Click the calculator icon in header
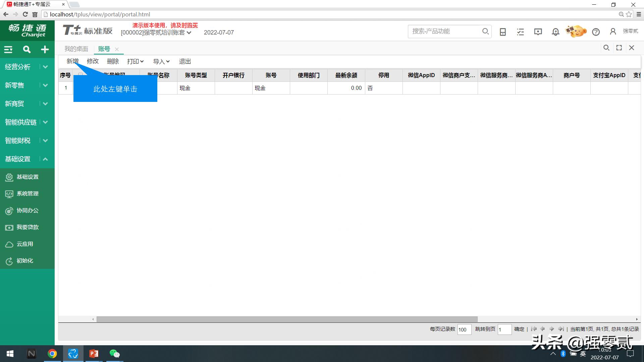The height and width of the screenshot is (362, 644). [x=502, y=32]
